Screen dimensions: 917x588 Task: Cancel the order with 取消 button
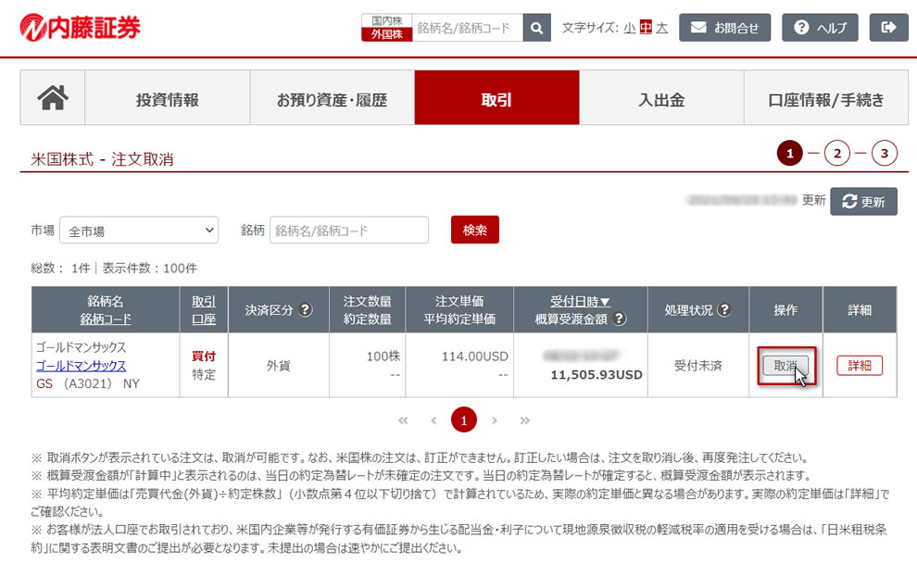point(785,366)
